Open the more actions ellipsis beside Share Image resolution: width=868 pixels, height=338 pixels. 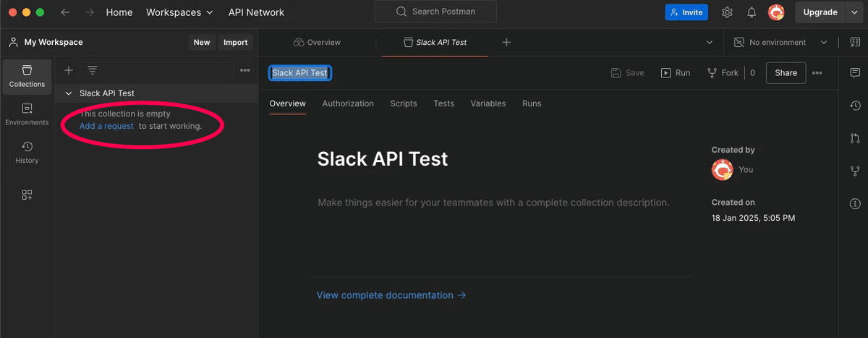tap(817, 73)
